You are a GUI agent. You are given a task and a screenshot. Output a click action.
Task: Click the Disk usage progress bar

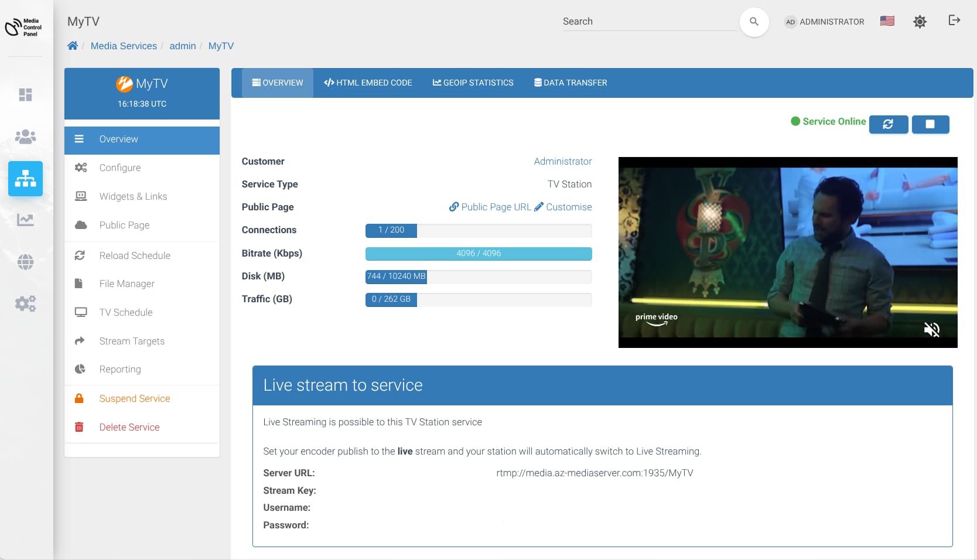pyautogui.click(x=478, y=276)
